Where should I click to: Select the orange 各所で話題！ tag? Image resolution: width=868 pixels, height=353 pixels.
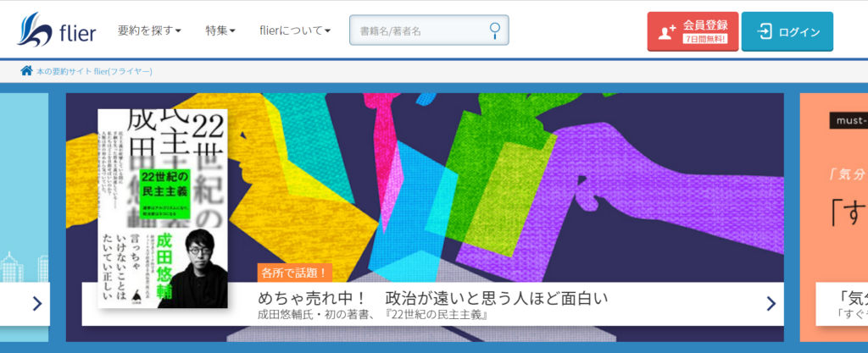294,273
